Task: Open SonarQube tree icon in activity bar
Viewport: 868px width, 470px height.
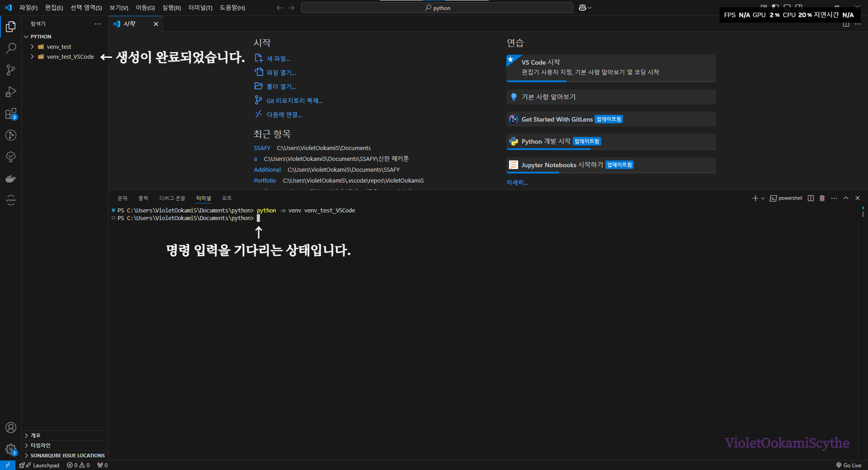Action: tap(11, 157)
